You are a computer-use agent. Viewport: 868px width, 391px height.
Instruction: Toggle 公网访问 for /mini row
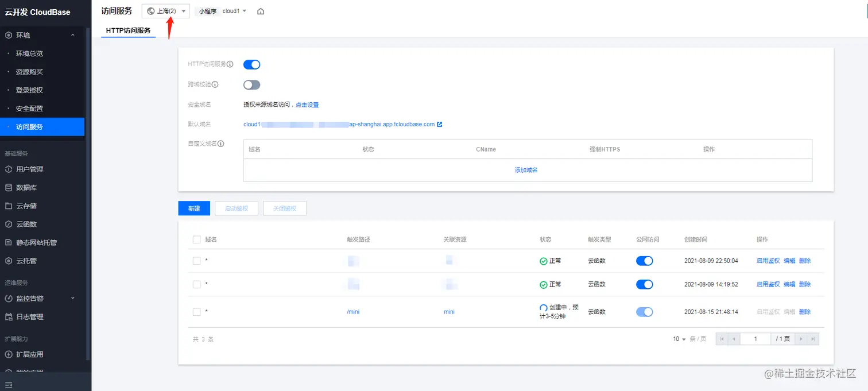tap(645, 312)
